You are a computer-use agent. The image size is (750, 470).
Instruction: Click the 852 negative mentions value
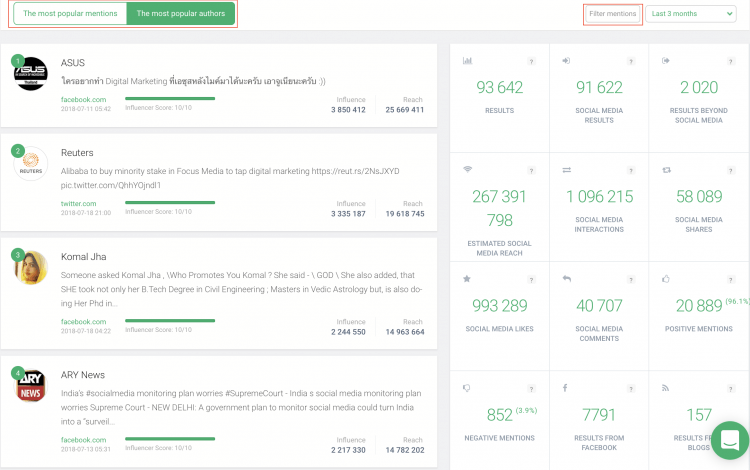(x=499, y=415)
